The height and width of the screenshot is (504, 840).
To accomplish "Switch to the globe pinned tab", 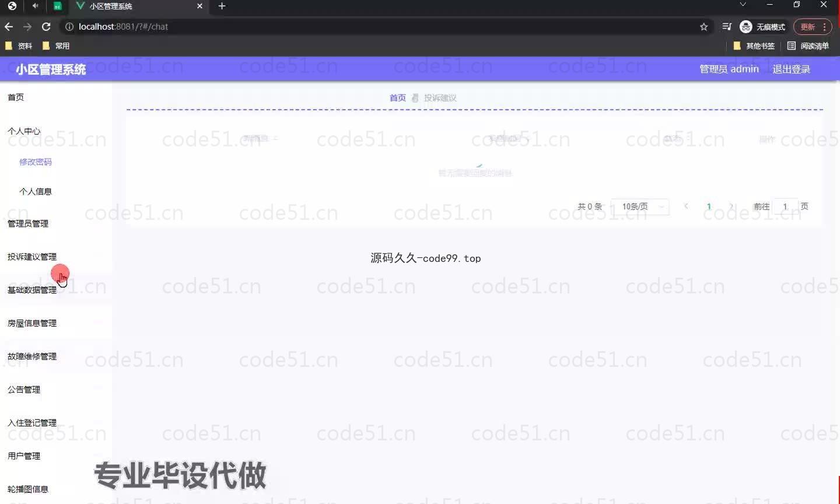I will 12,6.
